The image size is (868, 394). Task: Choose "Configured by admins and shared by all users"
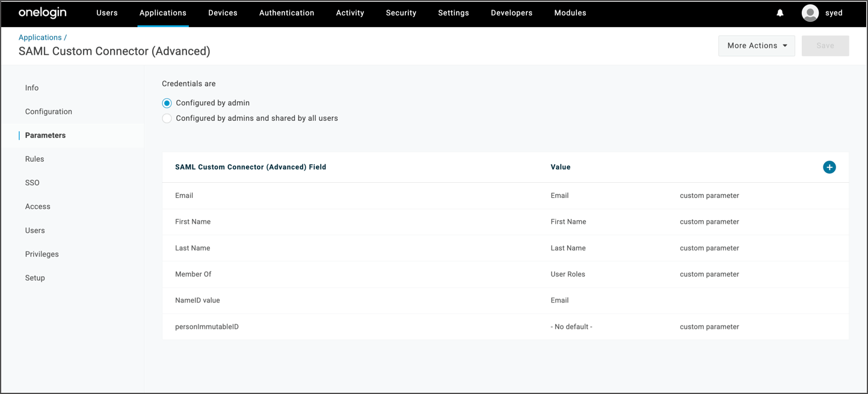point(167,119)
